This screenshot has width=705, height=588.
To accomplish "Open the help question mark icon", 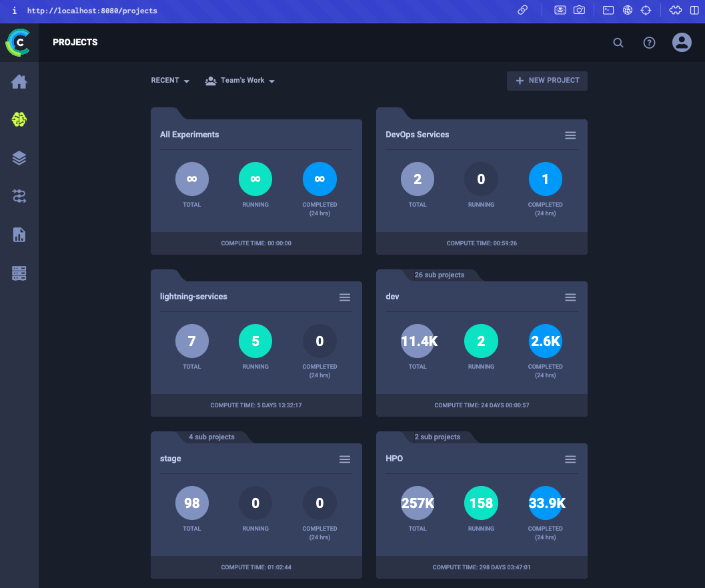I will 649,43.
